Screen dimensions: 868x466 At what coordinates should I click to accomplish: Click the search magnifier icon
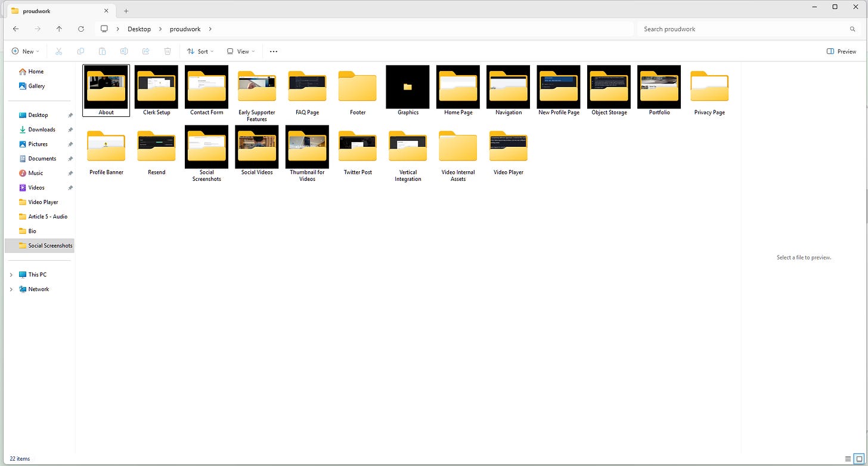point(852,29)
